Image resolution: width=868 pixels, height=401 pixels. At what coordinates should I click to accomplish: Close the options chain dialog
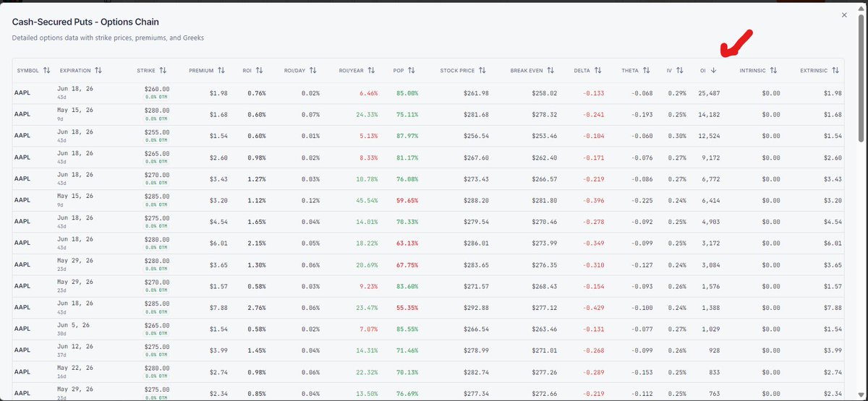pyautogui.click(x=844, y=15)
